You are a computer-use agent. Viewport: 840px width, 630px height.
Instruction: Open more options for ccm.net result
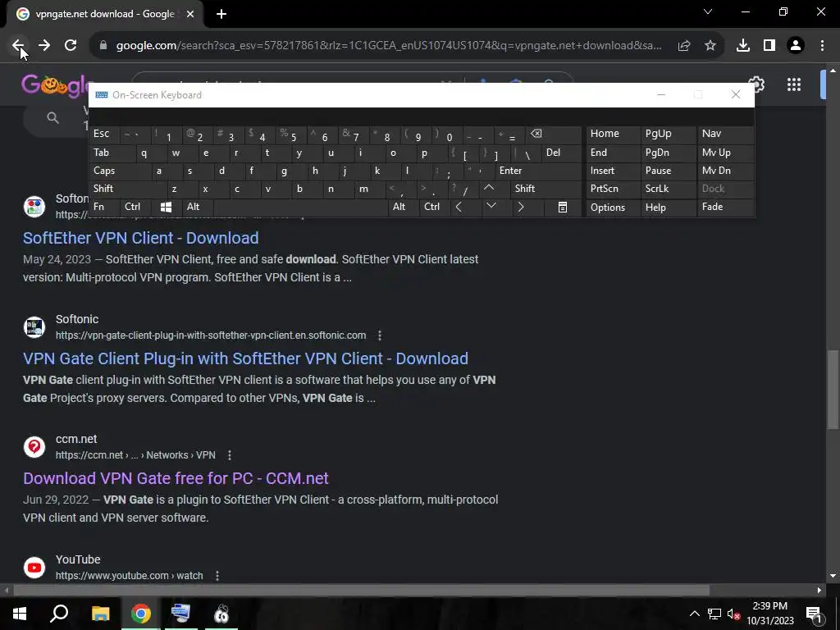[230, 455]
